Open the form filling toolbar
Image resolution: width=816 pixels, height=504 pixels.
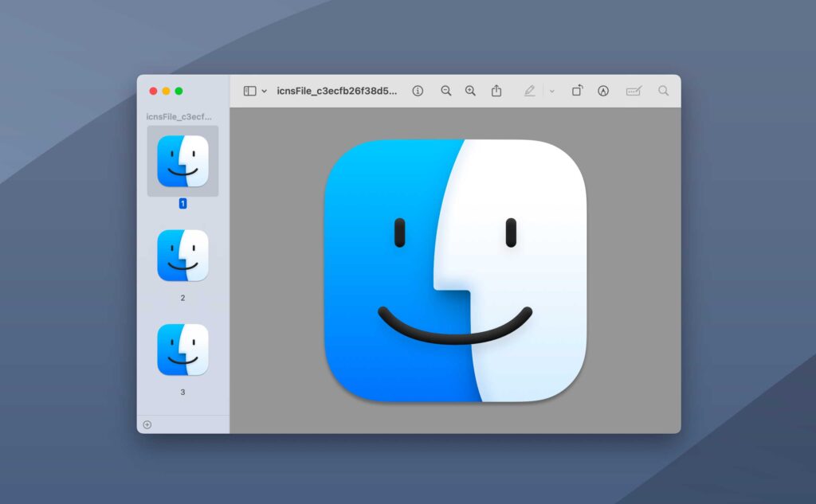[634, 91]
